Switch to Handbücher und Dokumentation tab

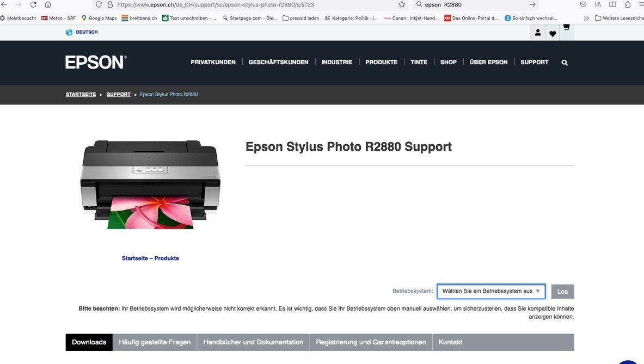(253, 342)
